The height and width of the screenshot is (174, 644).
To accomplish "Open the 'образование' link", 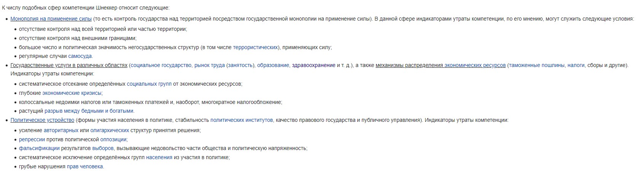I will [x=273, y=65].
